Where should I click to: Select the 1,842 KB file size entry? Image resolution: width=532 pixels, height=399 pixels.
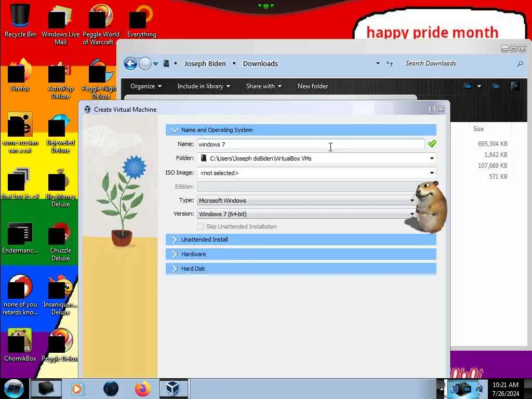[496, 155]
